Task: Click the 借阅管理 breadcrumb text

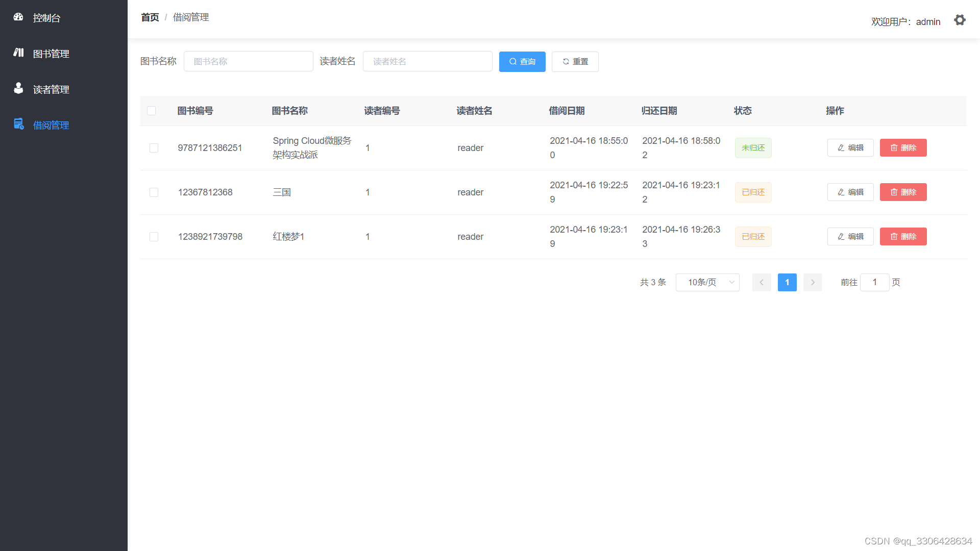Action: 191,17
